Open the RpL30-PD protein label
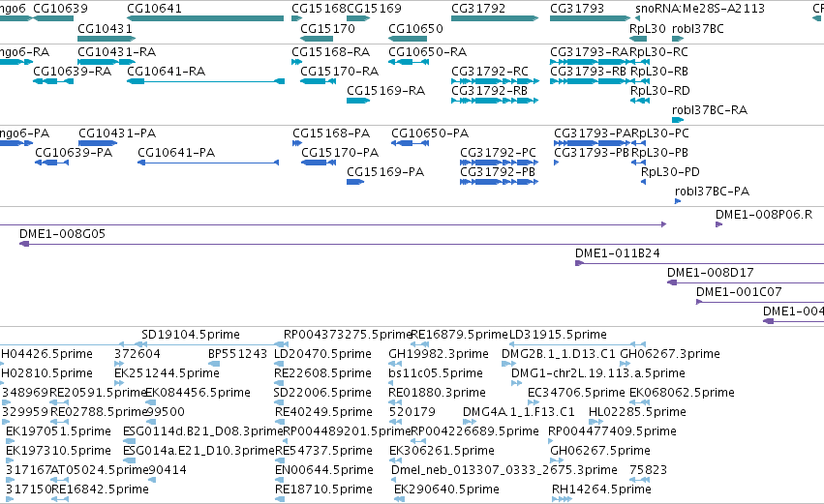This screenshot has height=504, width=824. click(x=670, y=172)
